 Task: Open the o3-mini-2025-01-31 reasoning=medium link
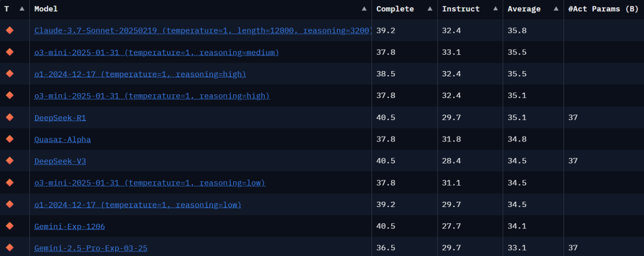click(x=156, y=53)
